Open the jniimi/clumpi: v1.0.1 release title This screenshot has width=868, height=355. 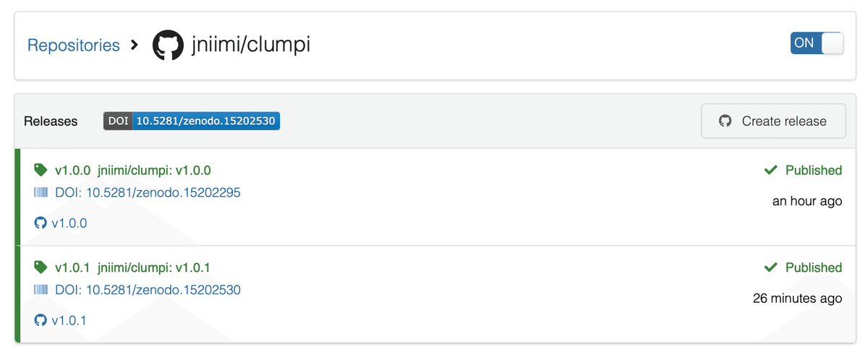click(x=154, y=268)
